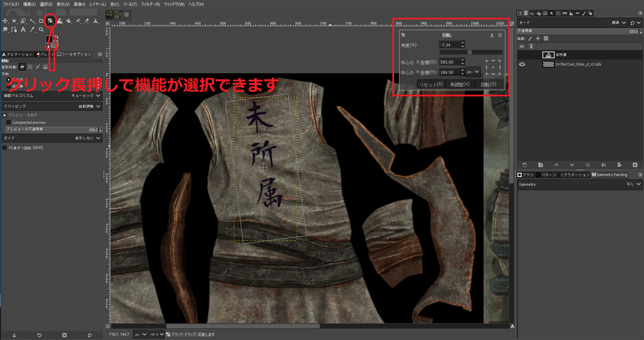
Task: Open the Symmetry type dropdown
Action: pos(580,184)
